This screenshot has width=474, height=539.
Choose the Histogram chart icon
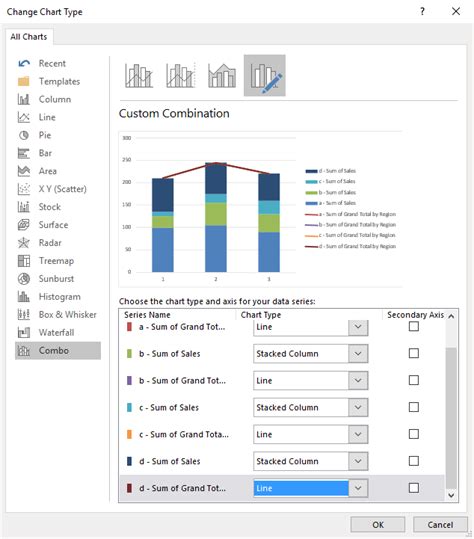(24, 296)
